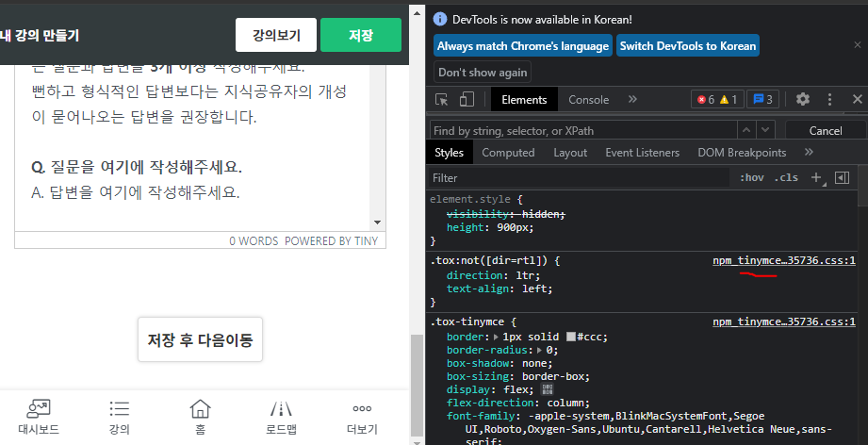Viewport: 868px width, 445px height.
Task: Toggle the device toolbar icon
Action: [x=467, y=99]
